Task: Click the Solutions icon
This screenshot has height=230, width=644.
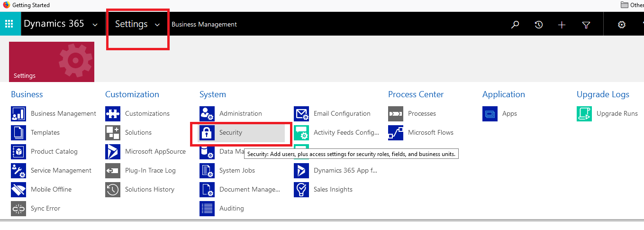Action: 113,133
